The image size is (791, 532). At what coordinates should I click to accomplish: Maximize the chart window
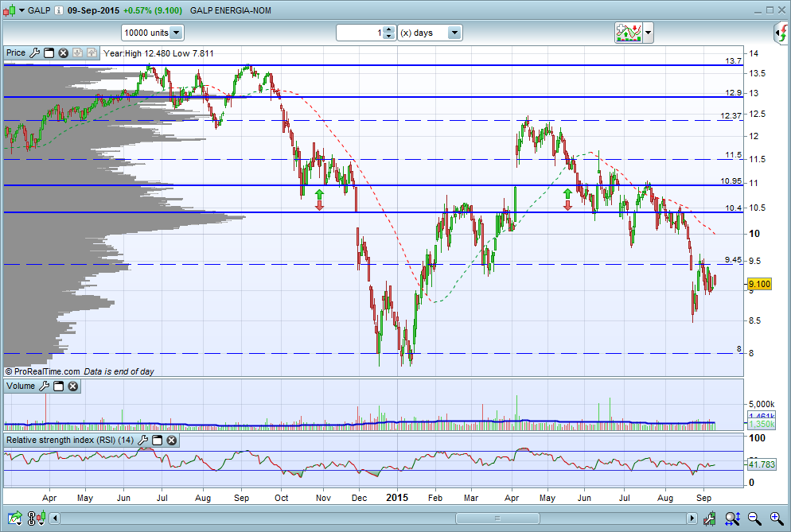[x=770, y=10]
